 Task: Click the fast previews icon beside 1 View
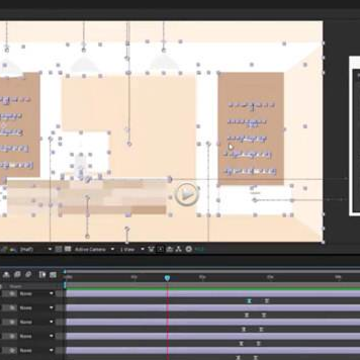(151, 249)
